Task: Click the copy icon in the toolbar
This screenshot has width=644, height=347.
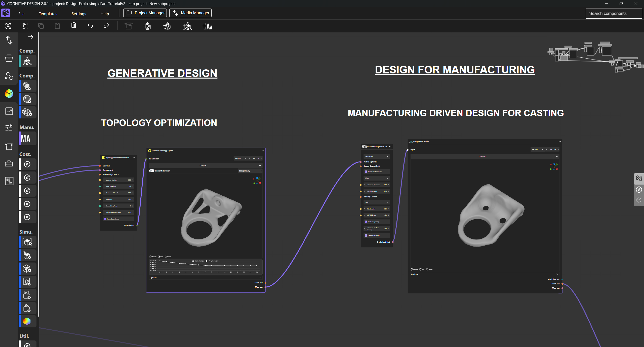Action: click(41, 26)
